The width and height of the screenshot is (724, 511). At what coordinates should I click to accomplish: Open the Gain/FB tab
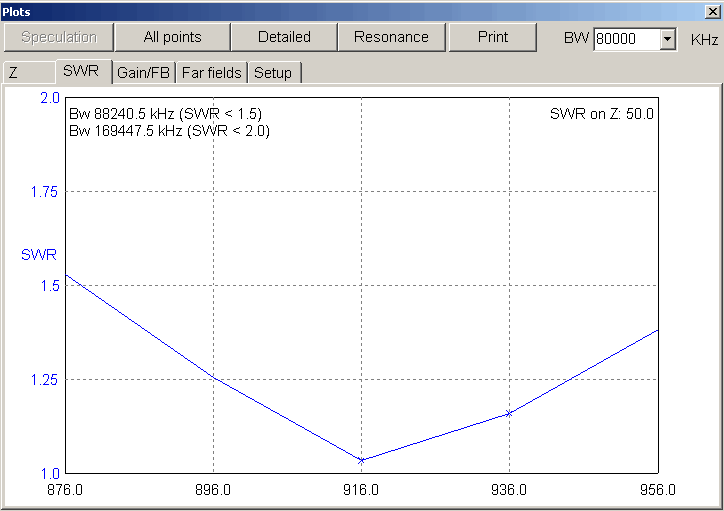[x=144, y=73]
